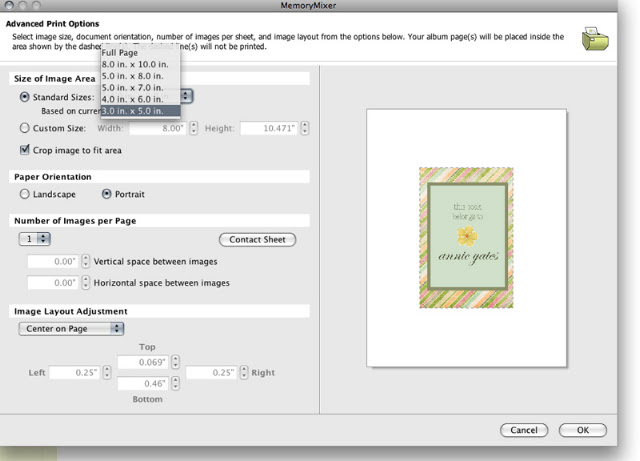Click the Right margin field
This screenshot has height=461, width=640.
pyautogui.click(x=211, y=372)
